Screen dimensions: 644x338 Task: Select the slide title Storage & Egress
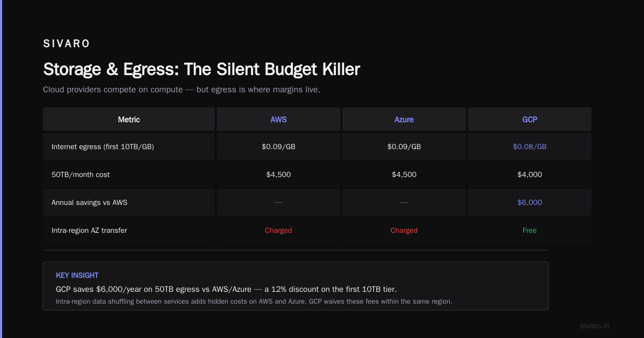(x=201, y=69)
